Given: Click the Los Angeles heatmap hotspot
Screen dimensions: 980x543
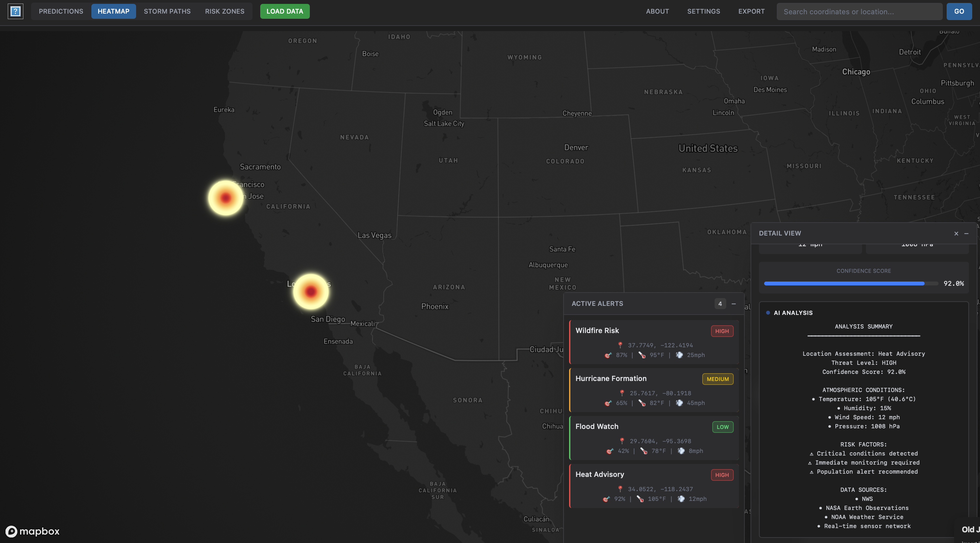Looking at the screenshot, I should click(311, 291).
